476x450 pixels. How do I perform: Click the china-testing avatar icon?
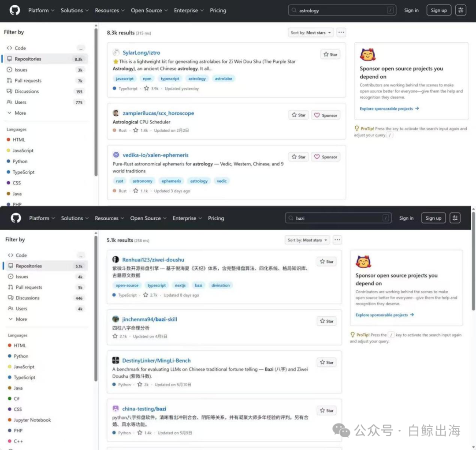point(115,409)
